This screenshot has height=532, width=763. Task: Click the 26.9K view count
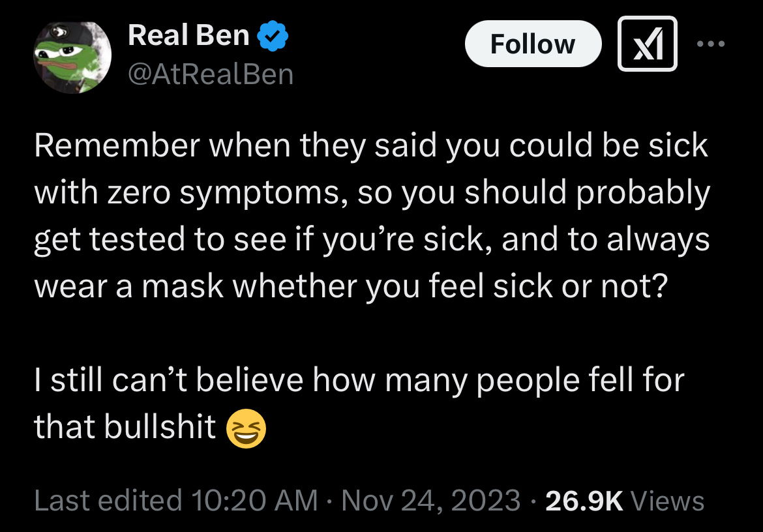coord(584,501)
